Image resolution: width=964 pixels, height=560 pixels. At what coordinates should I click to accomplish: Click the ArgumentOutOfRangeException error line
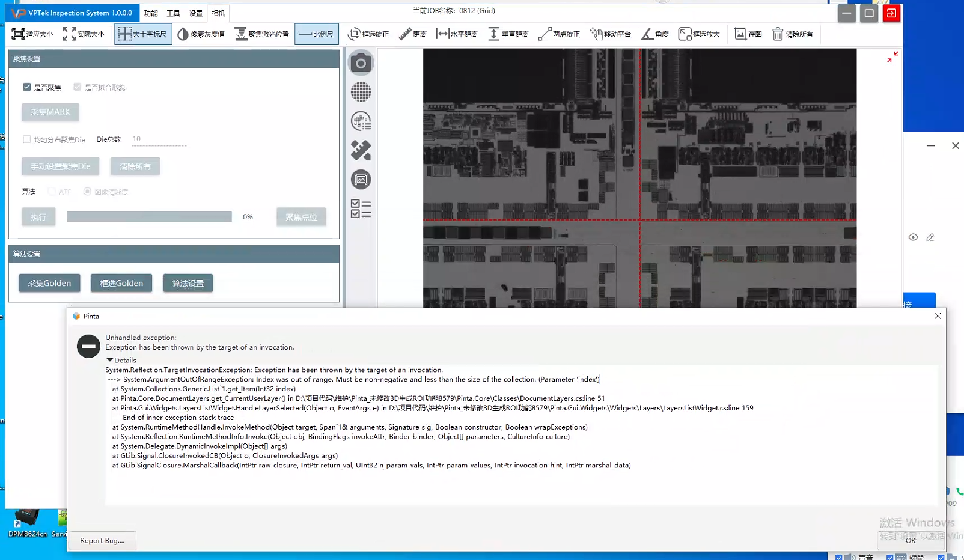[353, 379]
